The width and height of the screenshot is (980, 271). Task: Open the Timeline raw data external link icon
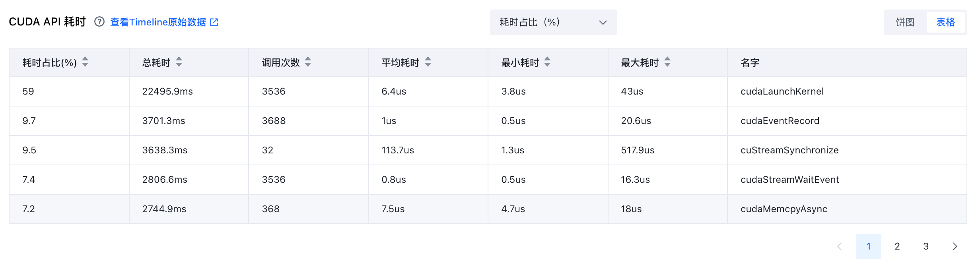click(x=214, y=22)
